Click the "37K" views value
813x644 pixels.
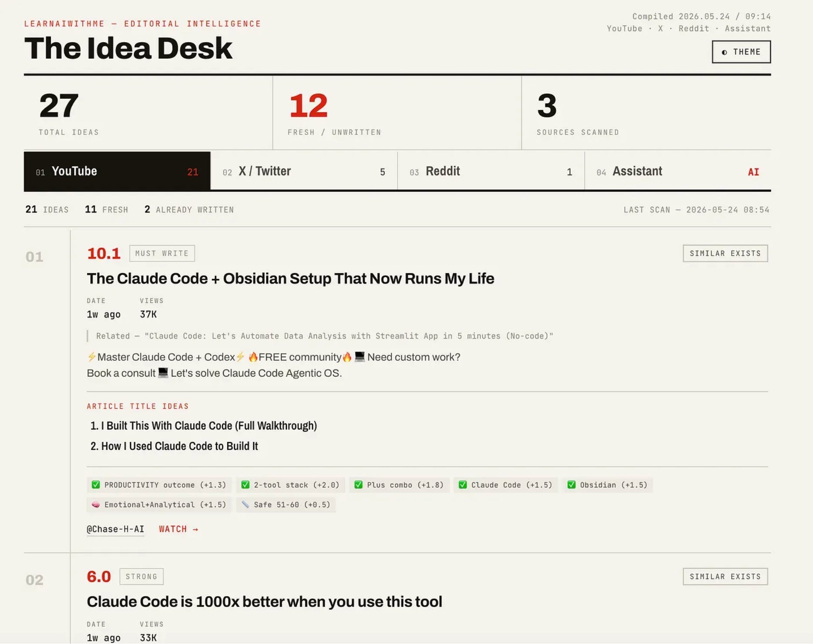[x=148, y=314]
